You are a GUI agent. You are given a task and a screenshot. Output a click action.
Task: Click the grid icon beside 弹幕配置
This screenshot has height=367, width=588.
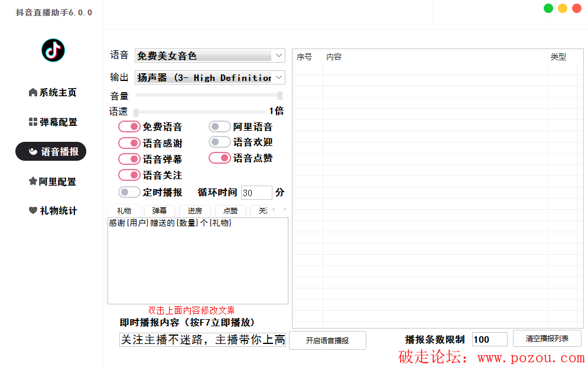[x=33, y=122]
